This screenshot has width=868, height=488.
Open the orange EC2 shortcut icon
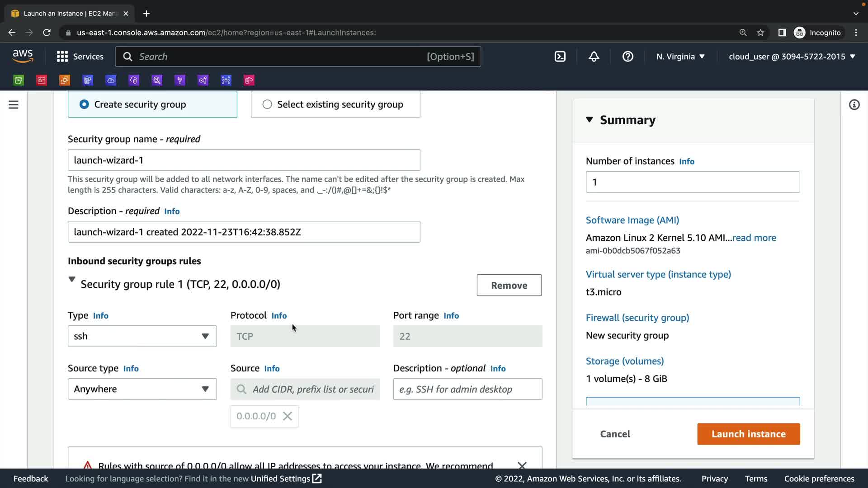click(x=65, y=80)
